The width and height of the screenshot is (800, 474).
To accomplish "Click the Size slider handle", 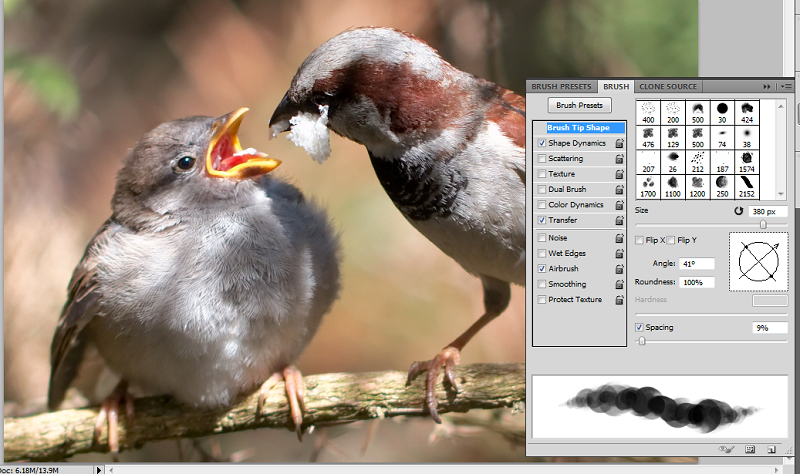I will 763,224.
